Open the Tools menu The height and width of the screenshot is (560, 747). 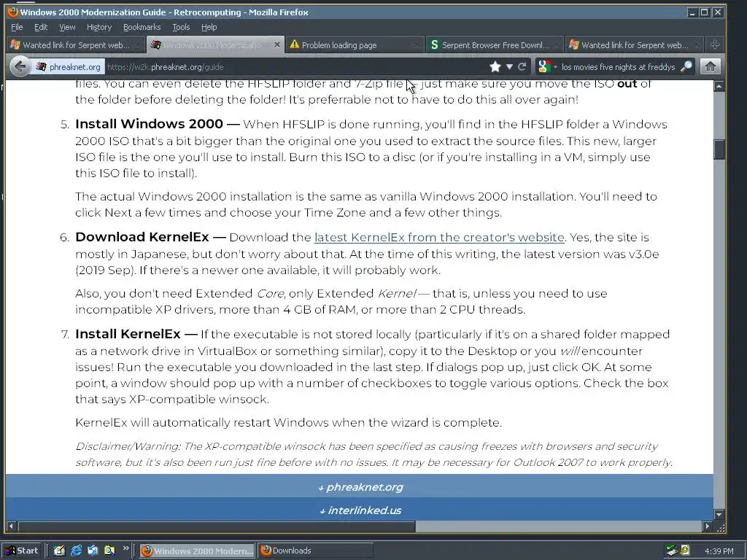coord(181,27)
